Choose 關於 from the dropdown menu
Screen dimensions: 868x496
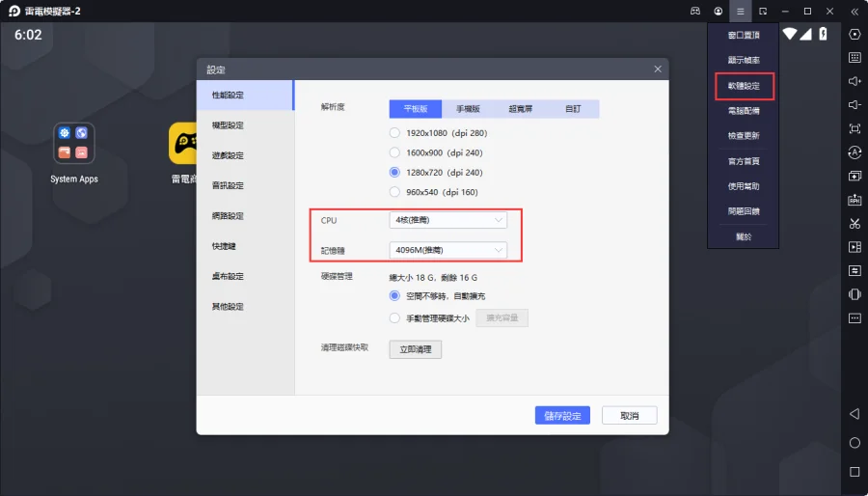[x=744, y=237]
